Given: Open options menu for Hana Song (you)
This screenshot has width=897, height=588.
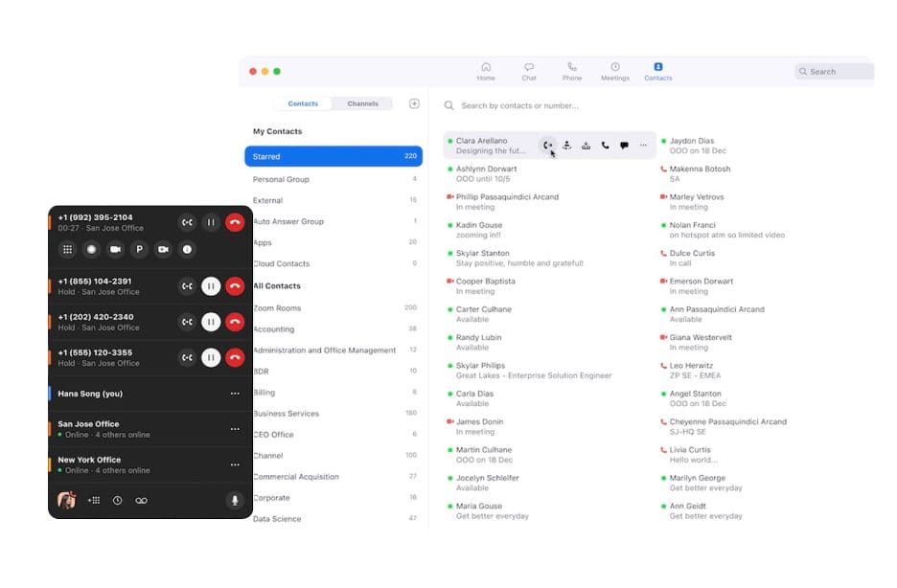Looking at the screenshot, I should coord(234,393).
